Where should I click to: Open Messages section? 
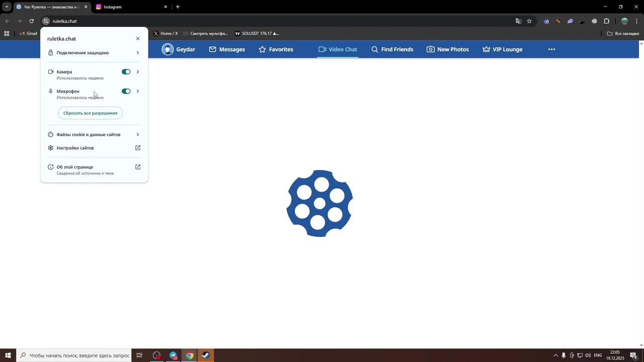tap(227, 49)
